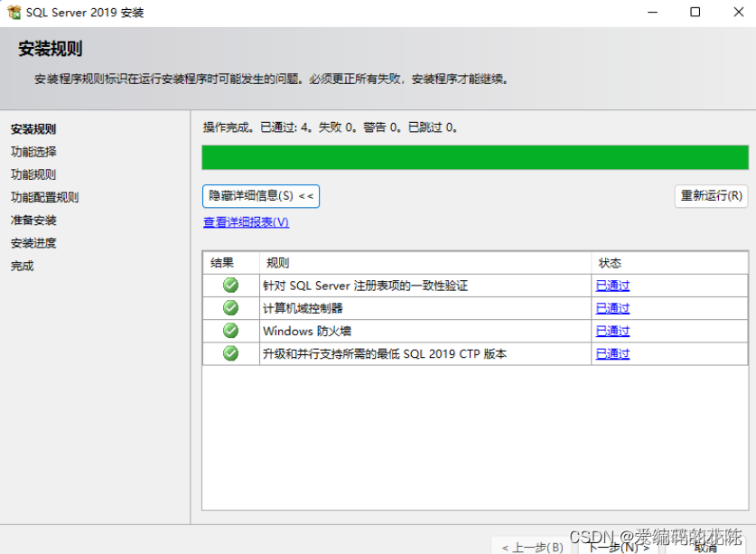Click green check icon for Windows 防火墙 rule
The width and height of the screenshot is (756, 554).
click(x=230, y=331)
